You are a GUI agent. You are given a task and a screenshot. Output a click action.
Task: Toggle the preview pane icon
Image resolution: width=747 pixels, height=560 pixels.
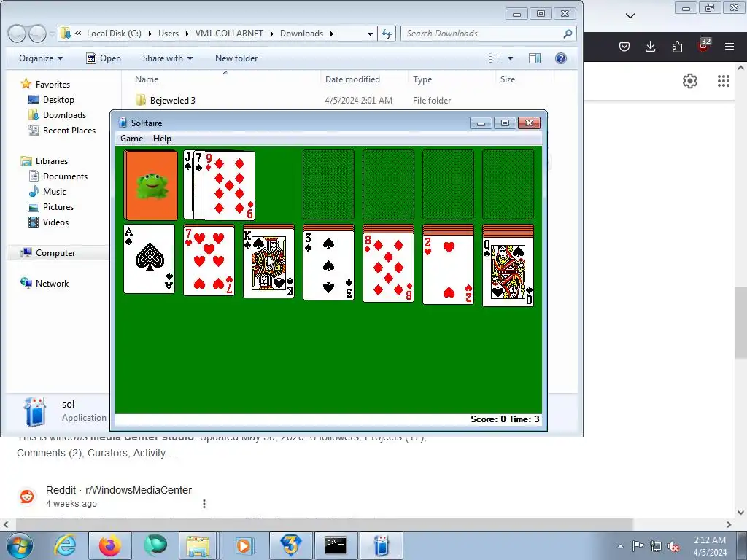(x=535, y=58)
